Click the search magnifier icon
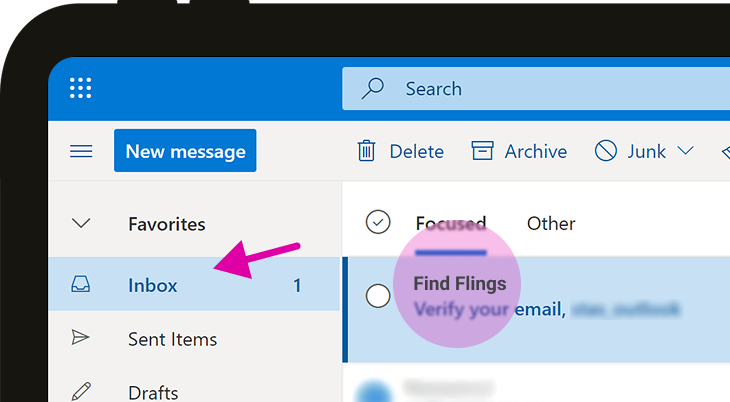The height and width of the screenshot is (402, 730). [x=372, y=89]
